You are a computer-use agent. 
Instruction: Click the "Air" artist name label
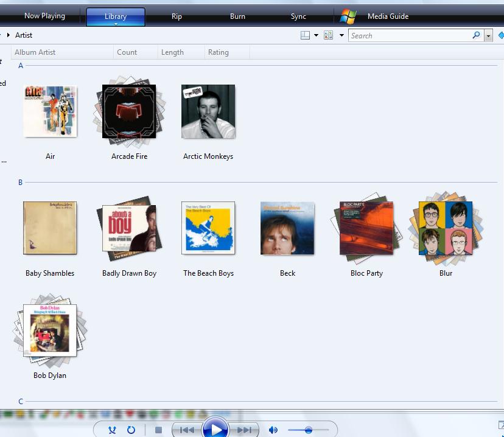50,156
